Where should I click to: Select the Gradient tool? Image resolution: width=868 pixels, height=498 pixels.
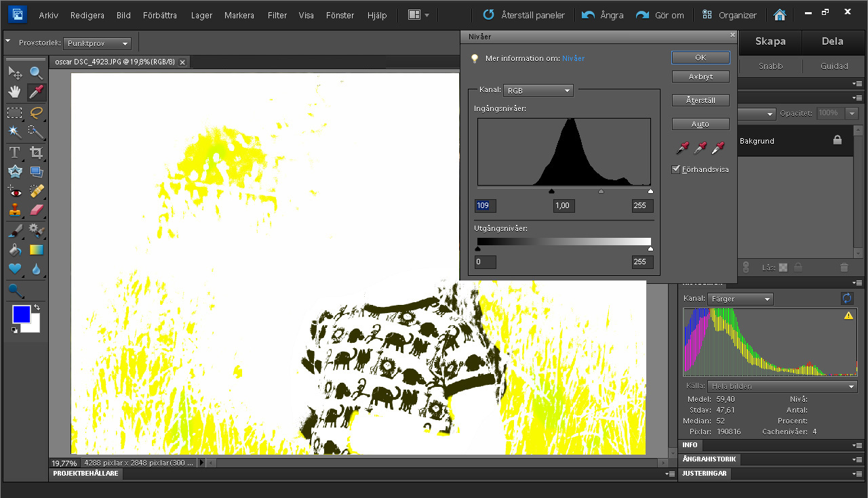(37, 250)
